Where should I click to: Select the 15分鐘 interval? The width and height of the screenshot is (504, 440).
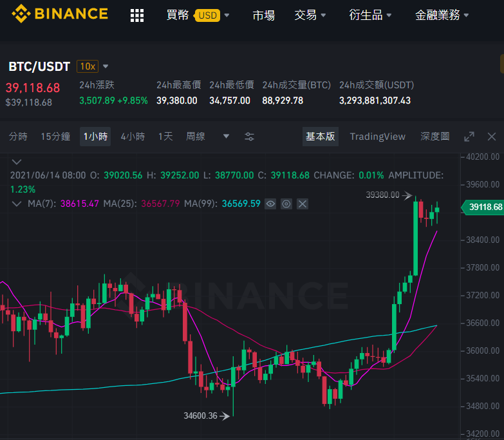click(x=55, y=137)
